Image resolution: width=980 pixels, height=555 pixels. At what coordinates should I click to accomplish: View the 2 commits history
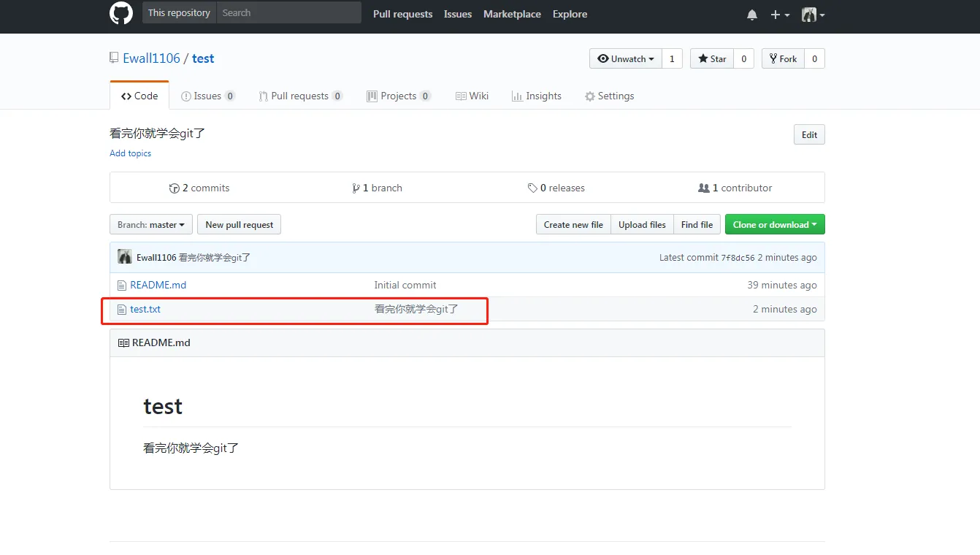pyautogui.click(x=199, y=188)
